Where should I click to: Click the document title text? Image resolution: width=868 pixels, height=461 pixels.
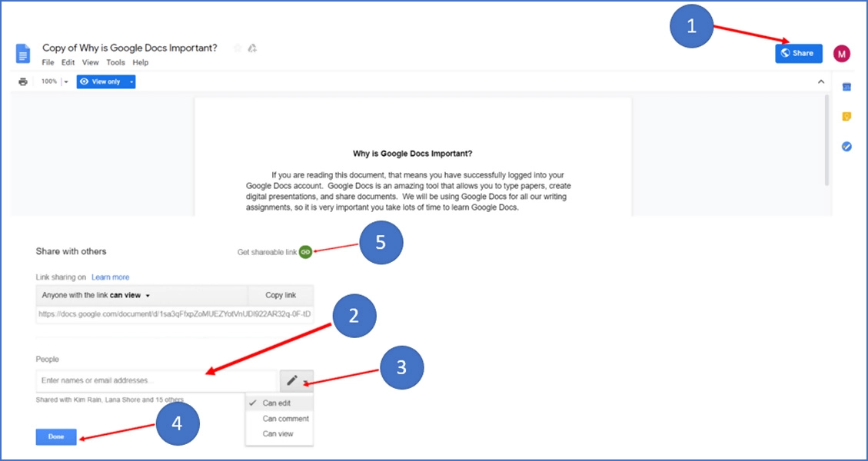click(130, 48)
